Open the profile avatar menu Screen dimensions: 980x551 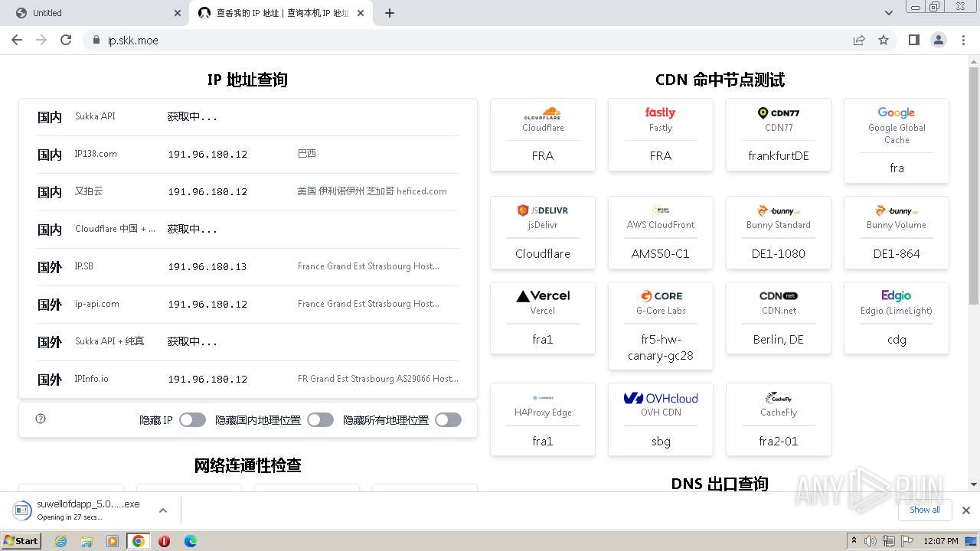(x=938, y=40)
